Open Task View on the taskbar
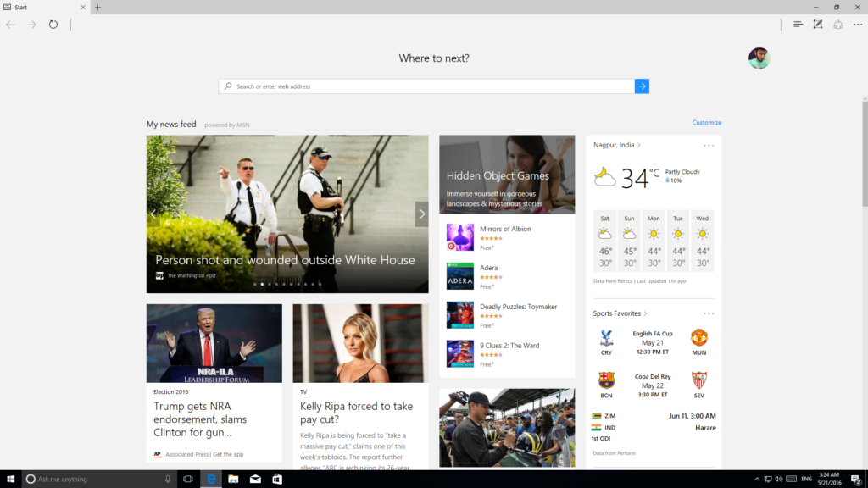Image resolution: width=868 pixels, height=488 pixels. [188, 480]
